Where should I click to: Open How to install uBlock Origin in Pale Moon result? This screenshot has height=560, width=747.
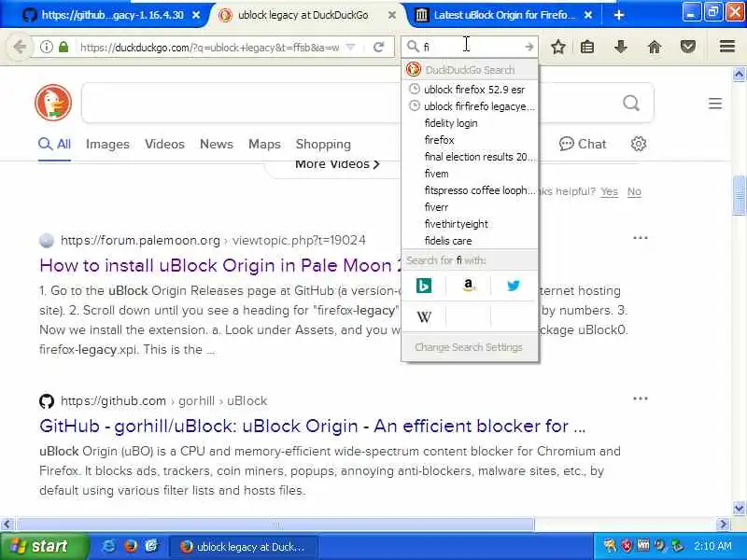[x=221, y=265]
